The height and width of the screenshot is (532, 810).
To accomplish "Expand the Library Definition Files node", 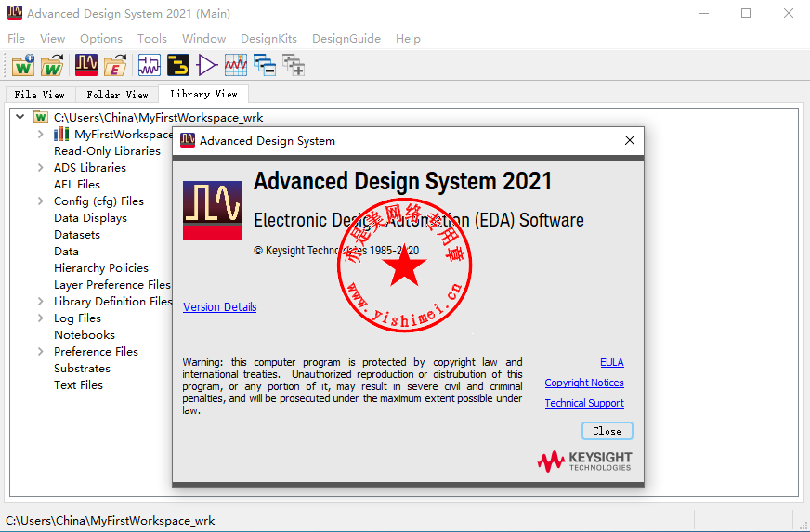I will click(x=41, y=301).
